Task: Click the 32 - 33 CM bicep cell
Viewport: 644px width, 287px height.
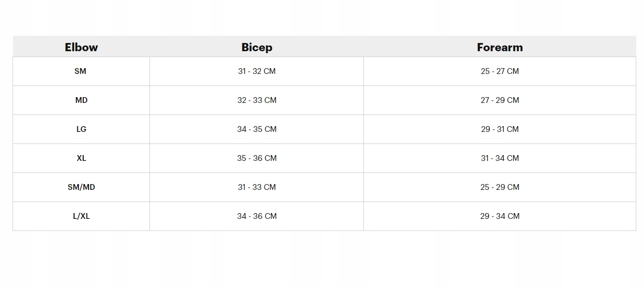Action: coord(257,100)
